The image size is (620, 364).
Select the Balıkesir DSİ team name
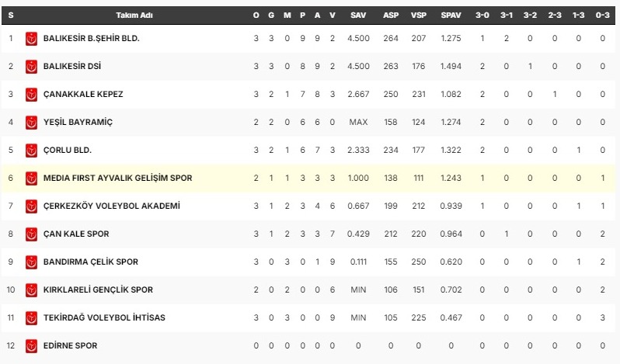pyautogui.click(x=78, y=66)
